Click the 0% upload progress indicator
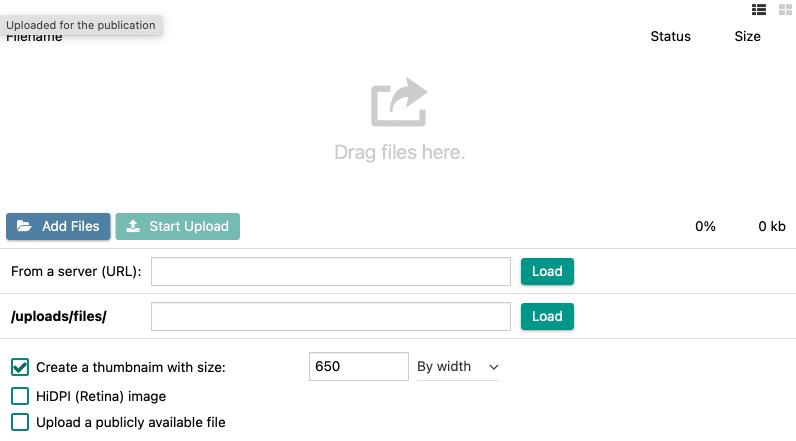The height and width of the screenshot is (441, 796). point(705,226)
